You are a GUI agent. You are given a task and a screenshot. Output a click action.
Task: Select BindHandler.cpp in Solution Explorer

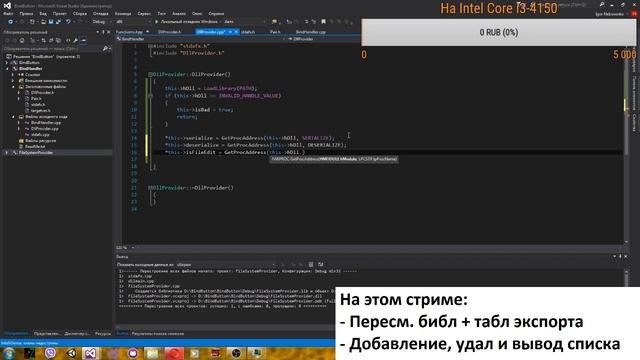pos(46,122)
